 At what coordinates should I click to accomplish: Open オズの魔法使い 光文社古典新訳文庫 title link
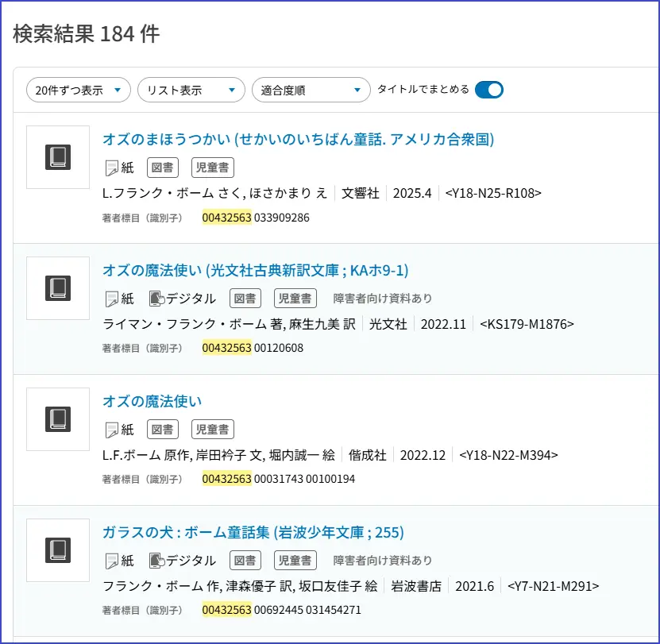255,270
